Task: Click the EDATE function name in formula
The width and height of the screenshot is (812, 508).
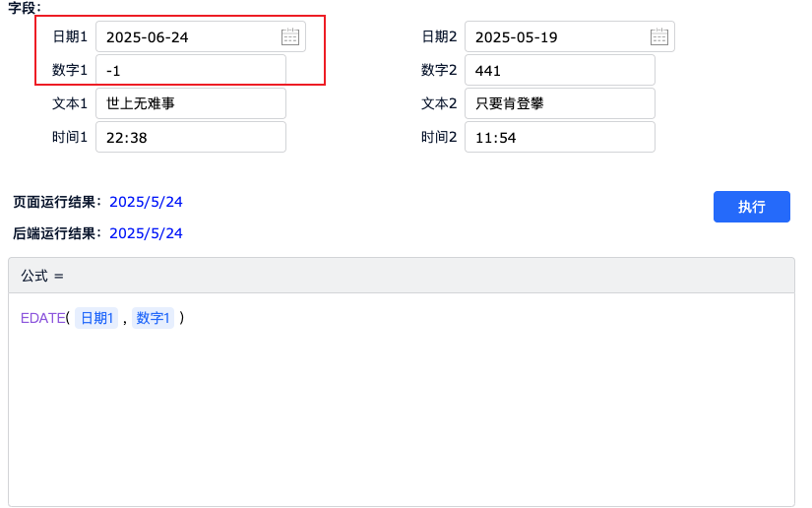Action: 42,318
